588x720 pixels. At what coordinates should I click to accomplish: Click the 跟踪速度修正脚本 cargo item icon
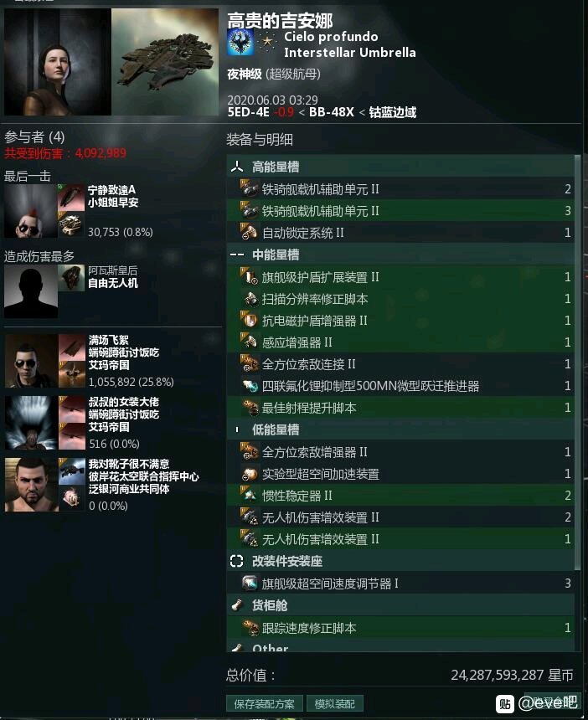(250, 627)
